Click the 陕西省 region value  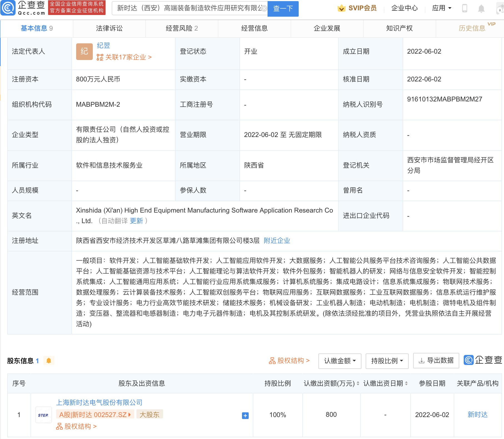(x=254, y=165)
